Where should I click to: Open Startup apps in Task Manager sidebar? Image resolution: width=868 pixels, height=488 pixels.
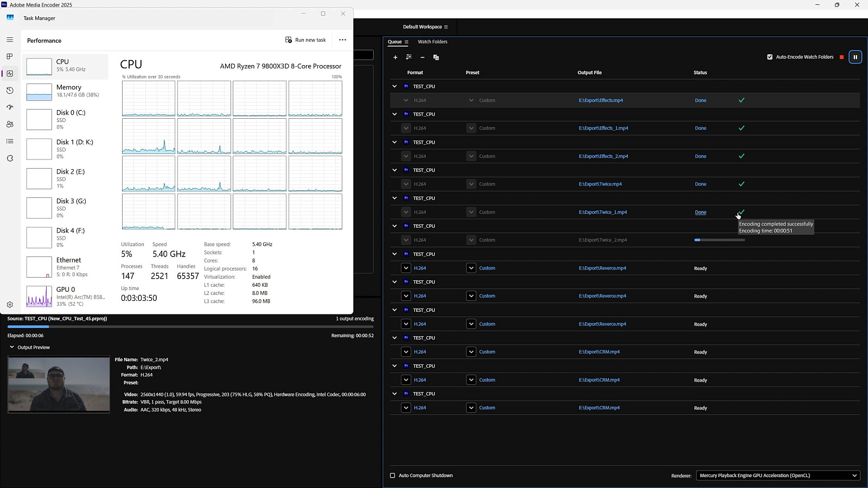(10, 107)
